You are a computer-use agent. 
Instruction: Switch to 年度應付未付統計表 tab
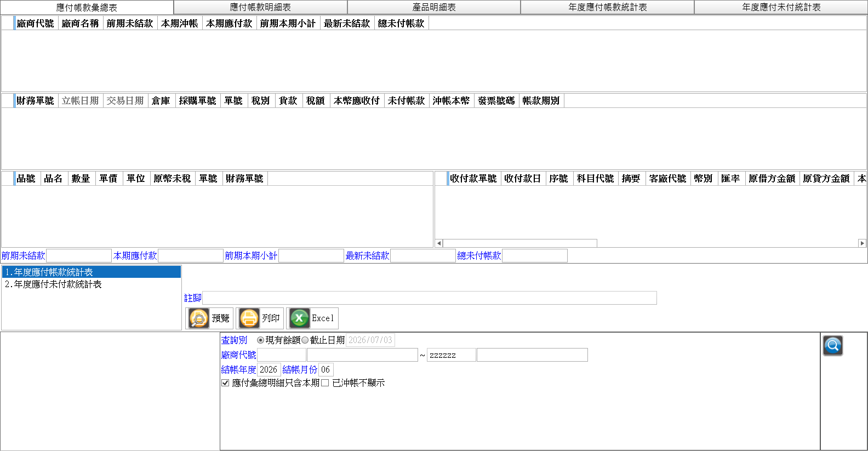point(781,7)
